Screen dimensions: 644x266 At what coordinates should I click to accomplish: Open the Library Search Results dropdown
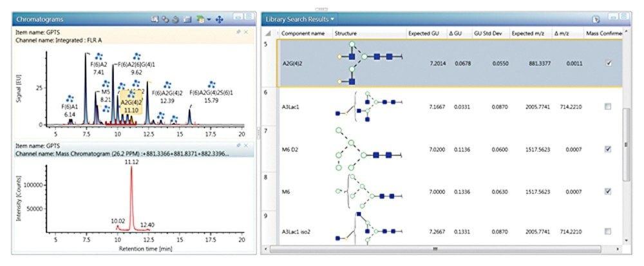(x=332, y=19)
